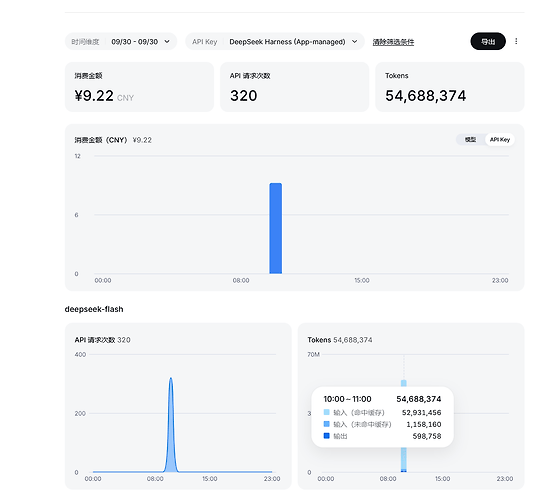This screenshot has height=500, width=554.
Task: Click the dark blue output legend square
Action: pos(326,436)
